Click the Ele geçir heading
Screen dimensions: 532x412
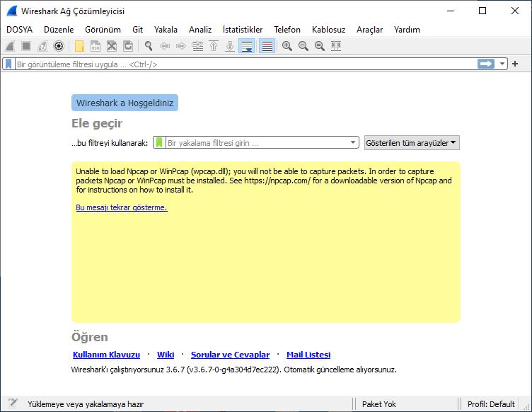click(x=97, y=123)
